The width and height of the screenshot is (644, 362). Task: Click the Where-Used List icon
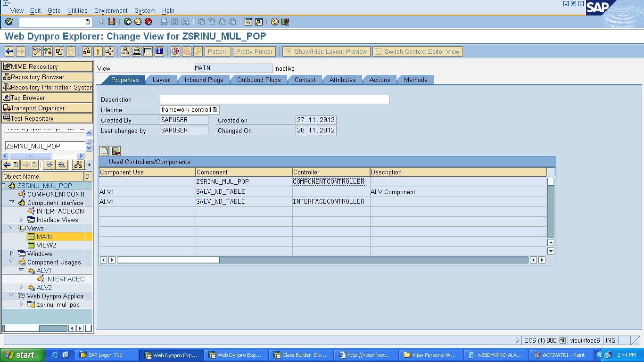(x=109, y=51)
